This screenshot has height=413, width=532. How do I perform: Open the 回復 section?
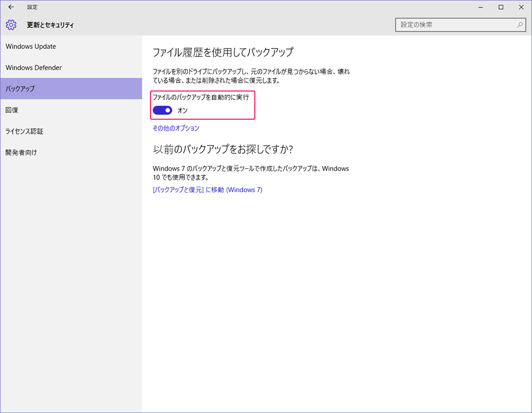point(71,110)
